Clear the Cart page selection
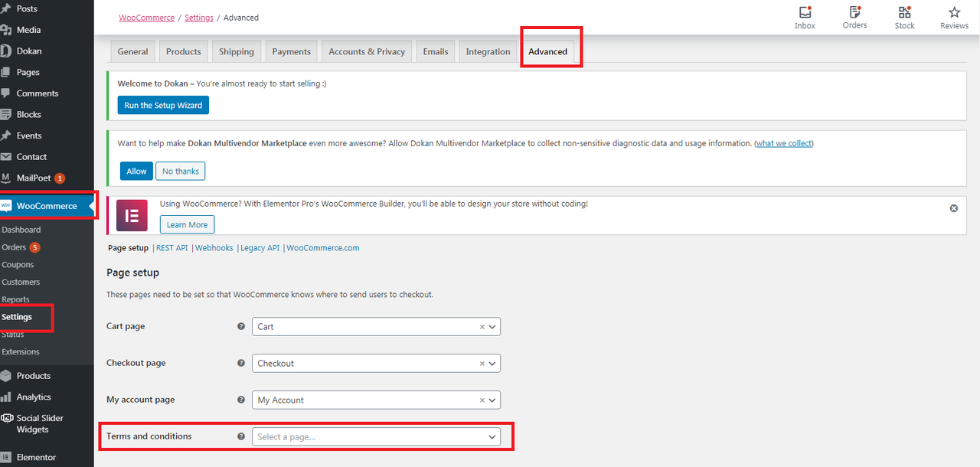Image resolution: width=980 pixels, height=467 pixels. pyautogui.click(x=482, y=327)
